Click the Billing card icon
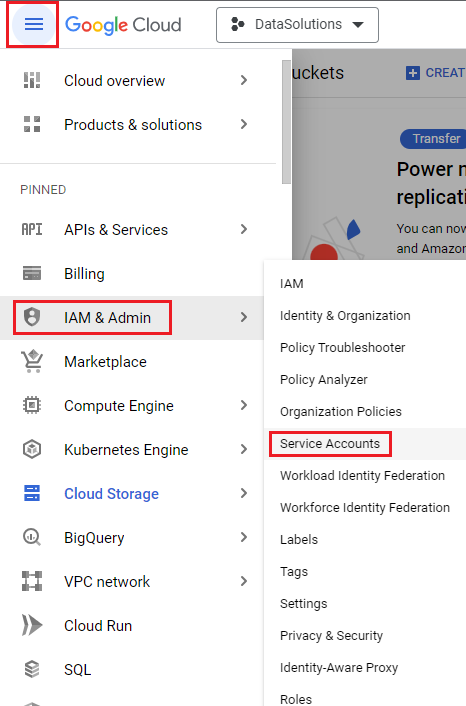 [x=32, y=273]
